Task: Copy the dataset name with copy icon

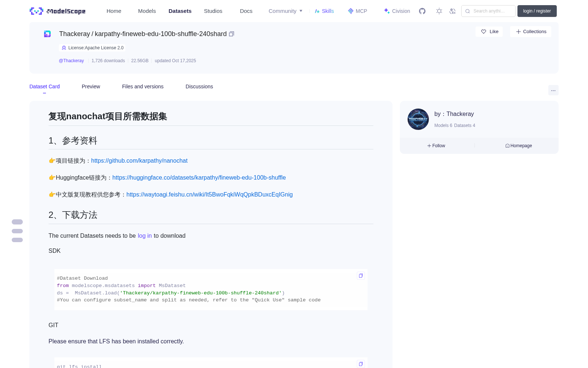Action: coord(232,34)
